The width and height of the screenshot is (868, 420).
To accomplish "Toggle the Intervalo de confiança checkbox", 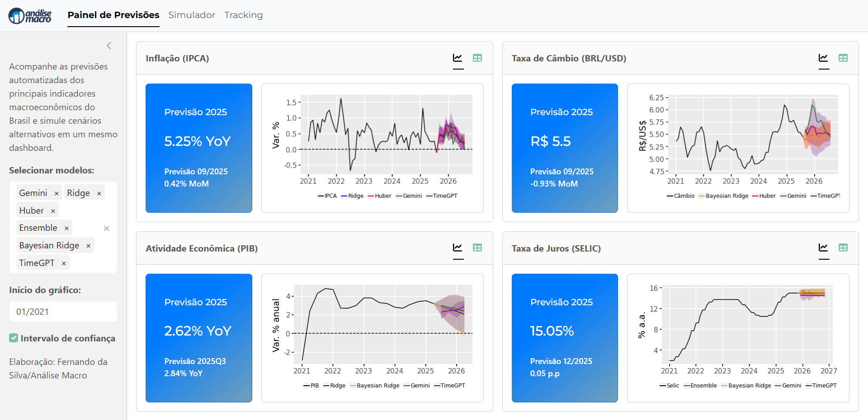I will [14, 338].
